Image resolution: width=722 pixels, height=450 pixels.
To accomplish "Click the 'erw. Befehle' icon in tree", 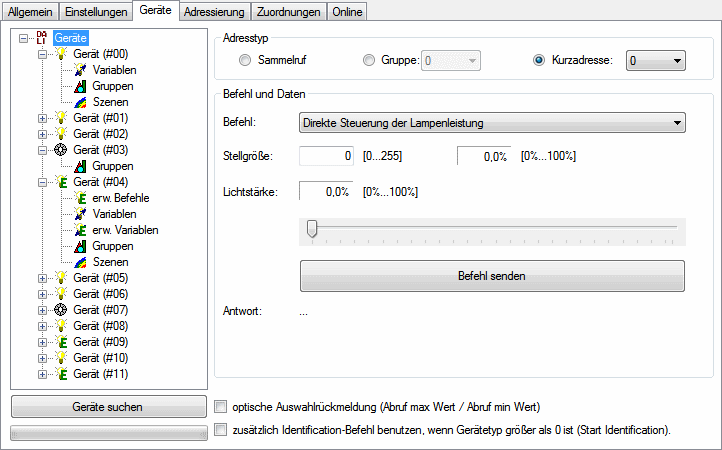I will 82,198.
